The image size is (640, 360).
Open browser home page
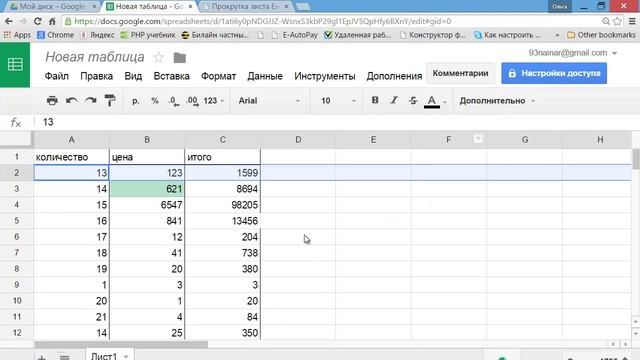52,21
